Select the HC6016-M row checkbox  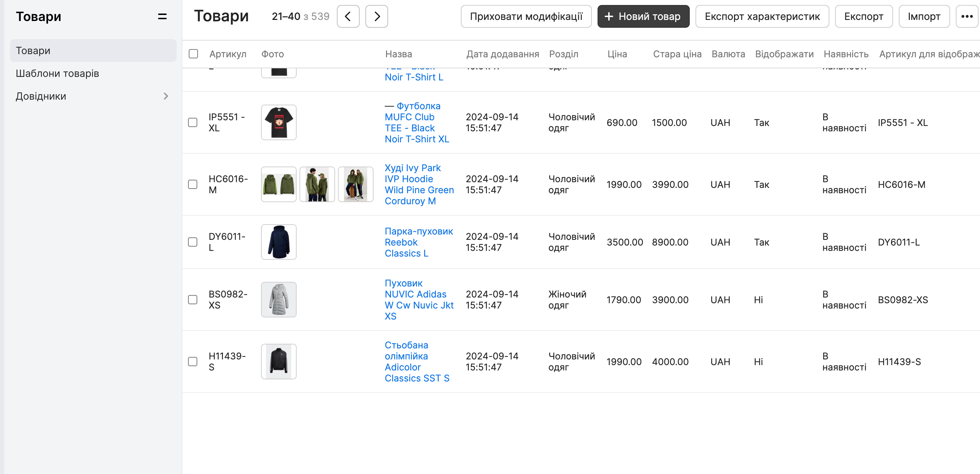tap(193, 184)
